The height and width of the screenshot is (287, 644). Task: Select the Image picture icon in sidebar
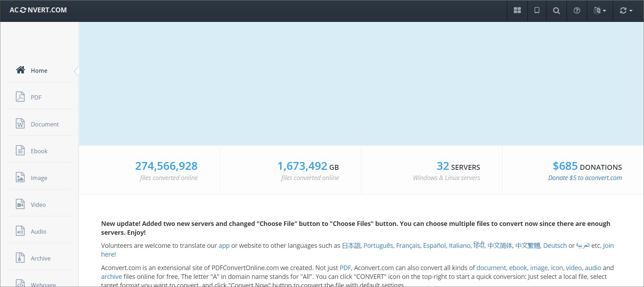click(x=20, y=177)
